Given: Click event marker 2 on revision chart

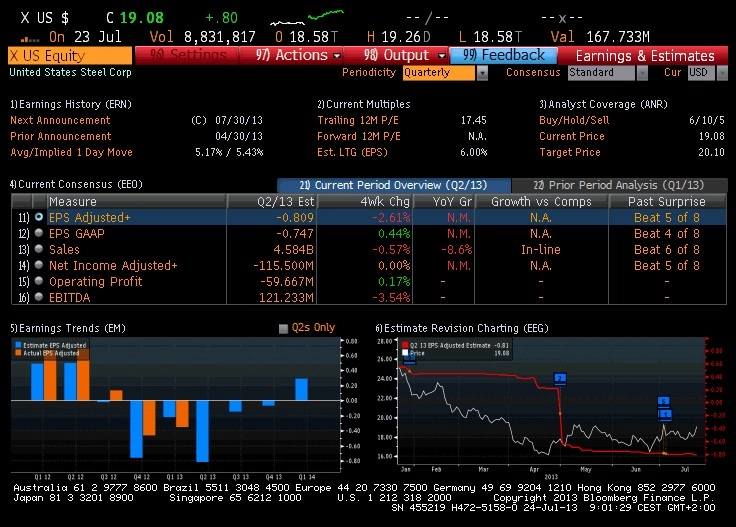Looking at the screenshot, I should [x=560, y=378].
